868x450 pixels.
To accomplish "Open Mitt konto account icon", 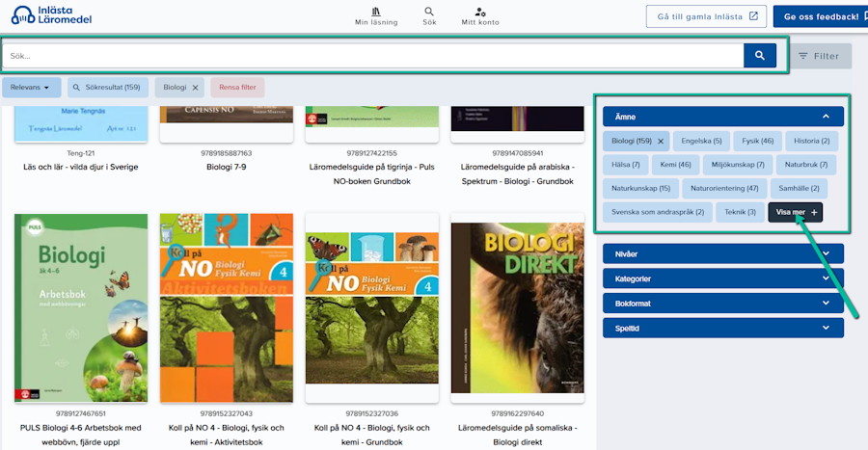I will 480,11.
